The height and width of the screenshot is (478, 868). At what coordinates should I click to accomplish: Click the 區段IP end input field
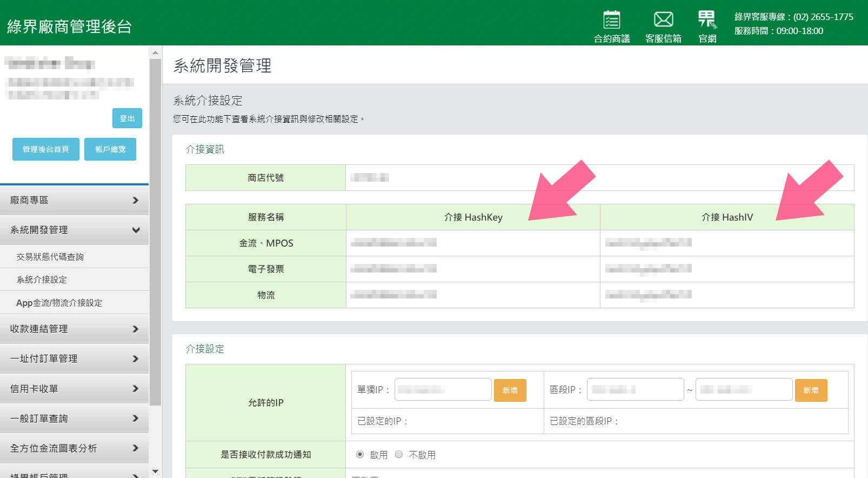click(x=744, y=389)
